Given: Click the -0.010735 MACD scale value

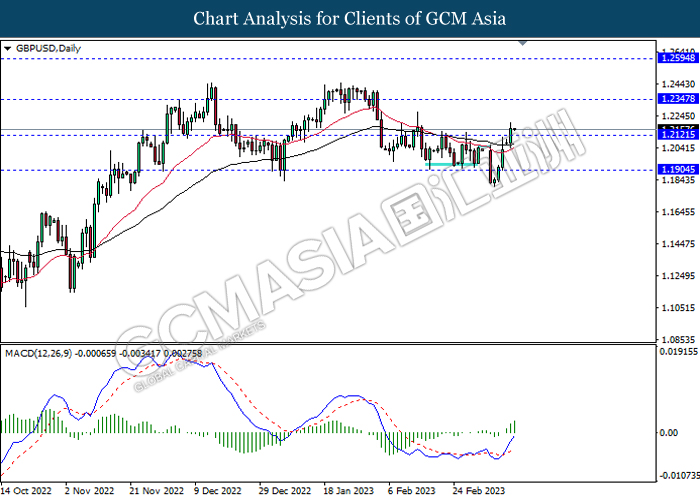Looking at the screenshot, I should 678,475.
